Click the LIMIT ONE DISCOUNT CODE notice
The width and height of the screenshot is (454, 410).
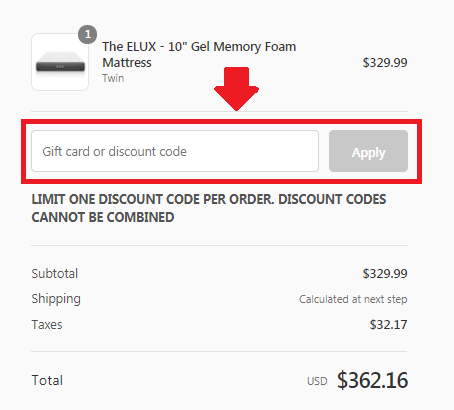(x=209, y=208)
